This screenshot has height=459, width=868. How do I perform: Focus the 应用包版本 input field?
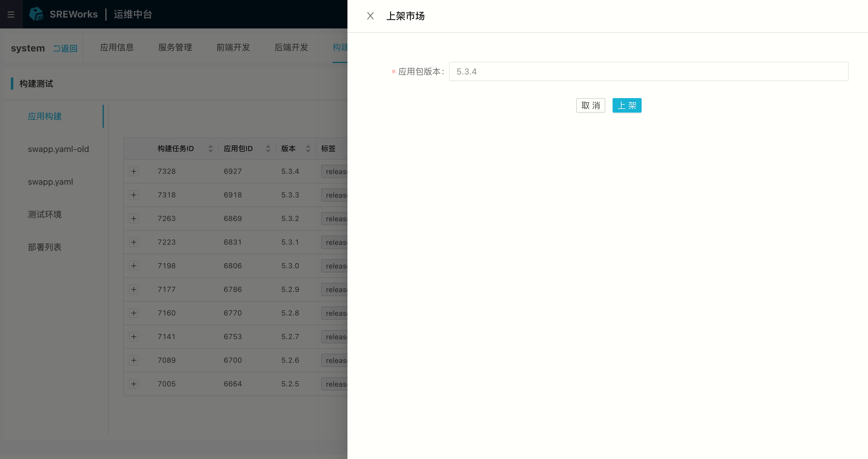click(x=648, y=71)
